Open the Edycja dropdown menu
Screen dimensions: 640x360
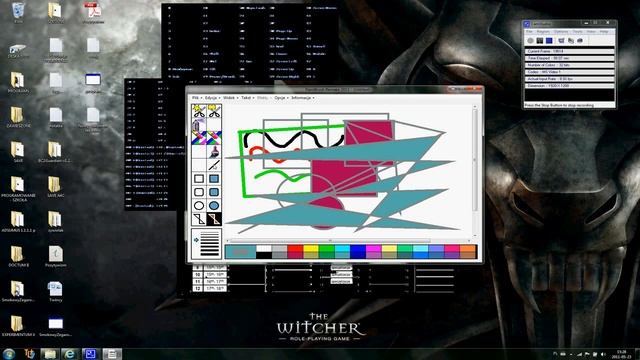click(x=212, y=98)
